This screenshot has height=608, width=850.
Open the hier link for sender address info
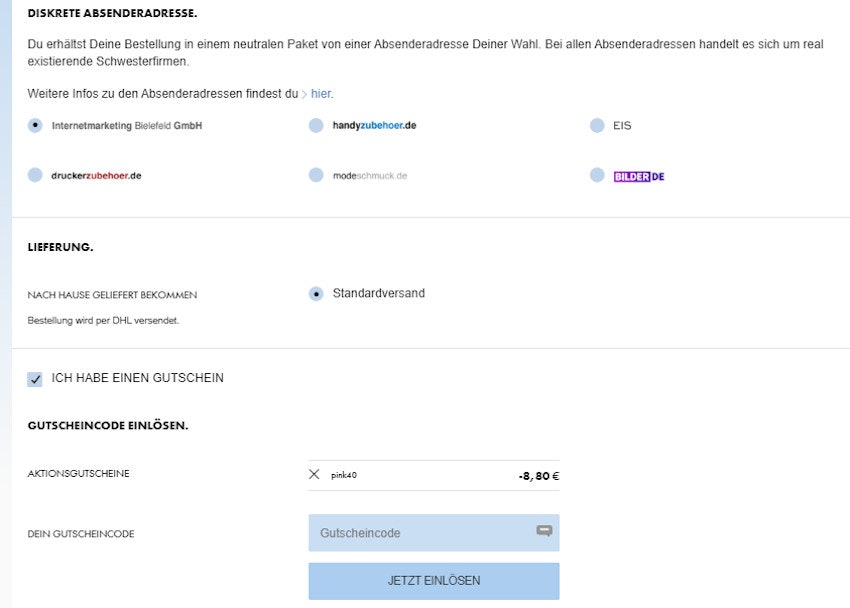(321, 94)
